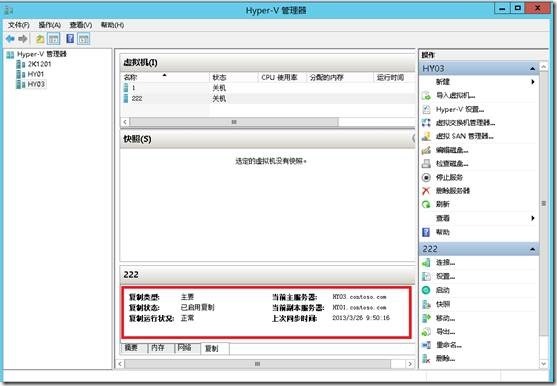Click details pane horizontal scrollbar thumb

(258, 364)
